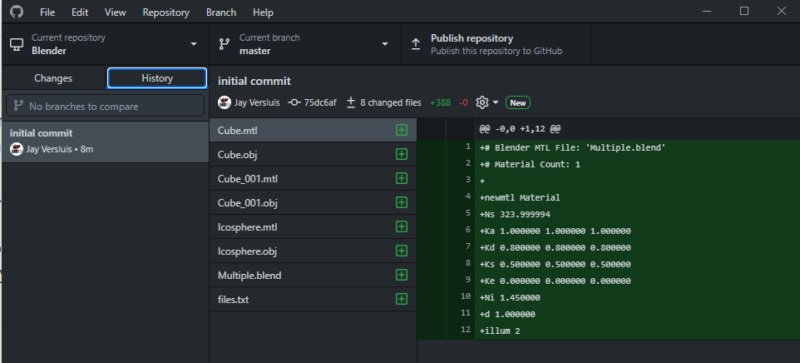
Task: Open the Edit menu
Action: 80,12
